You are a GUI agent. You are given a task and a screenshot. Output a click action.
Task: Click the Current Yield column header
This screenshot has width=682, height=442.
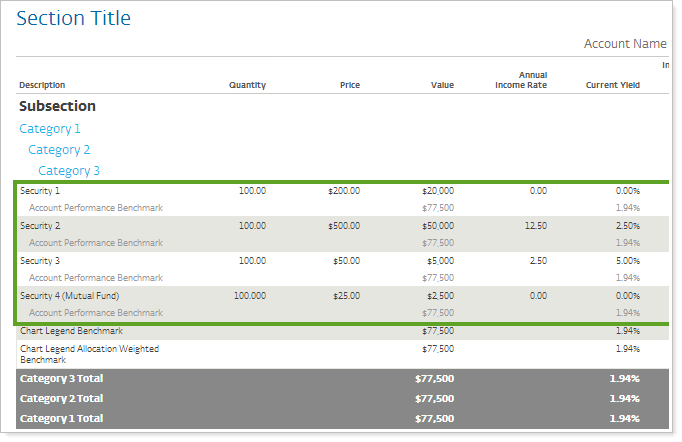(x=612, y=86)
